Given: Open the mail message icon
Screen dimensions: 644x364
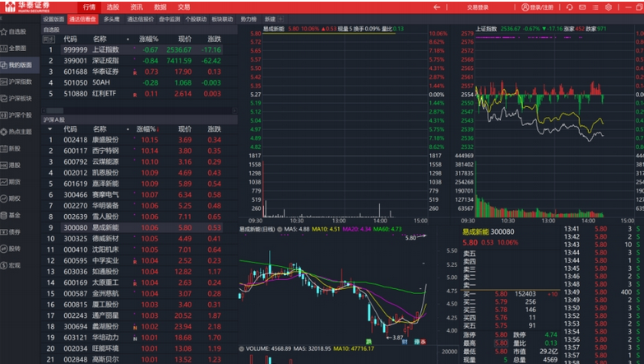Looking at the screenshot, I should click(582, 7).
